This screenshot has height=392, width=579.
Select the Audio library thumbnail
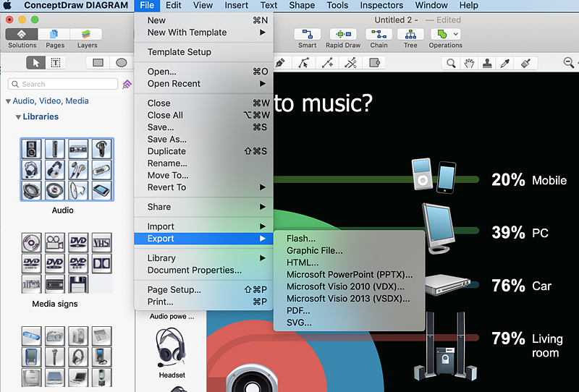67,169
